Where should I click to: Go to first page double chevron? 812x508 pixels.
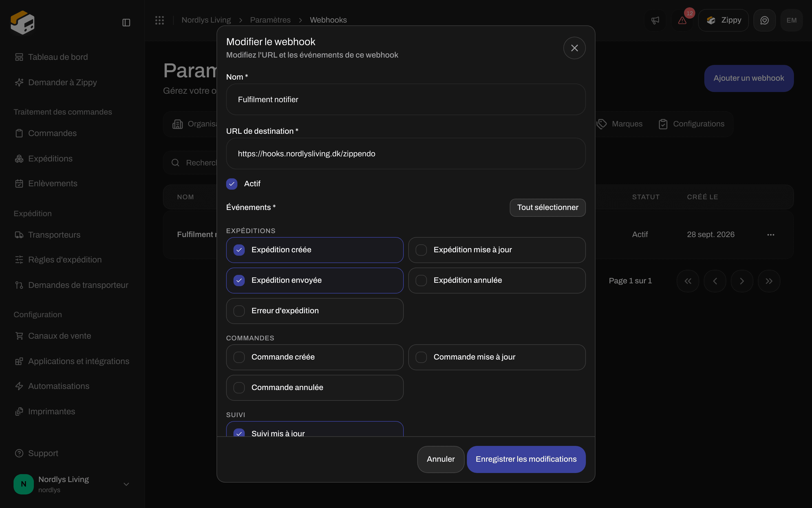688,281
